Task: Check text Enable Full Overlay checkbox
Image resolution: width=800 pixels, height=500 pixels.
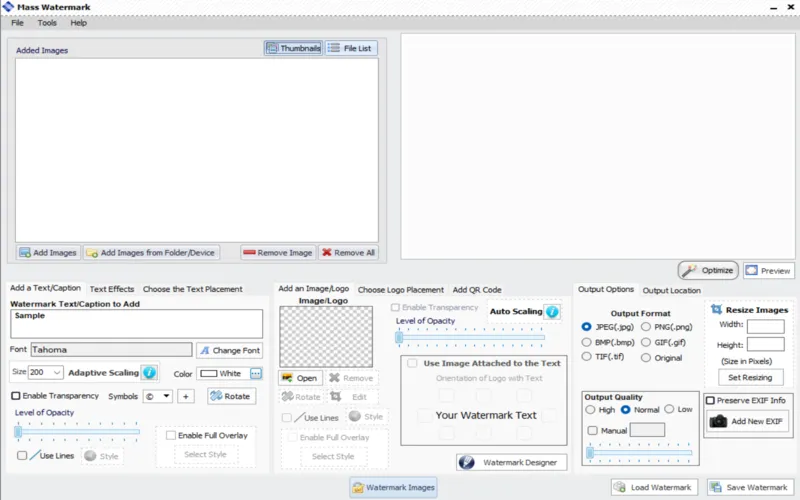Action: click(171, 435)
